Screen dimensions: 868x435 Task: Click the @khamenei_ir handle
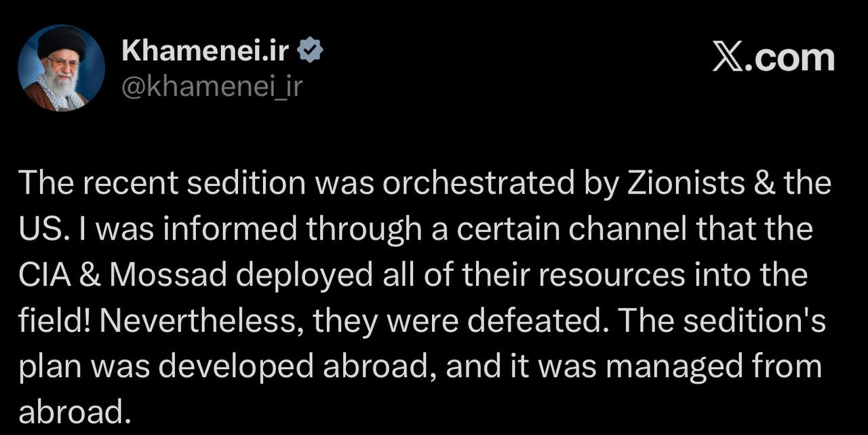click(210, 86)
